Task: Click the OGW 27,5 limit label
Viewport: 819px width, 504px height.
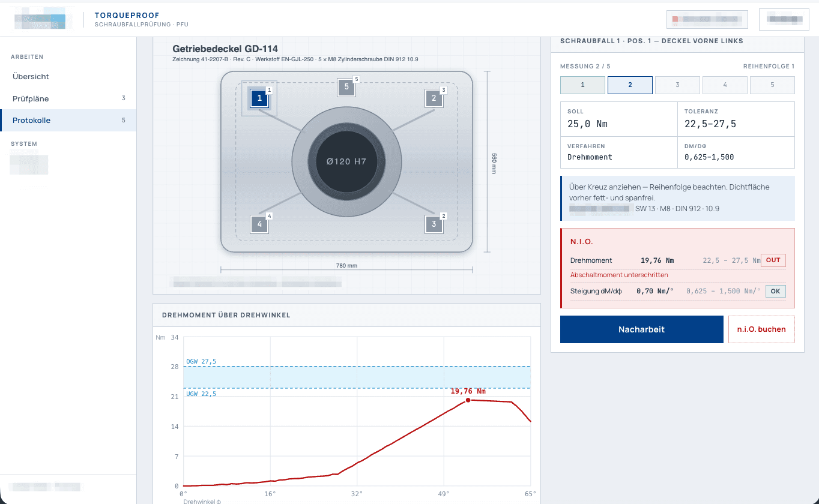Action: tap(201, 361)
